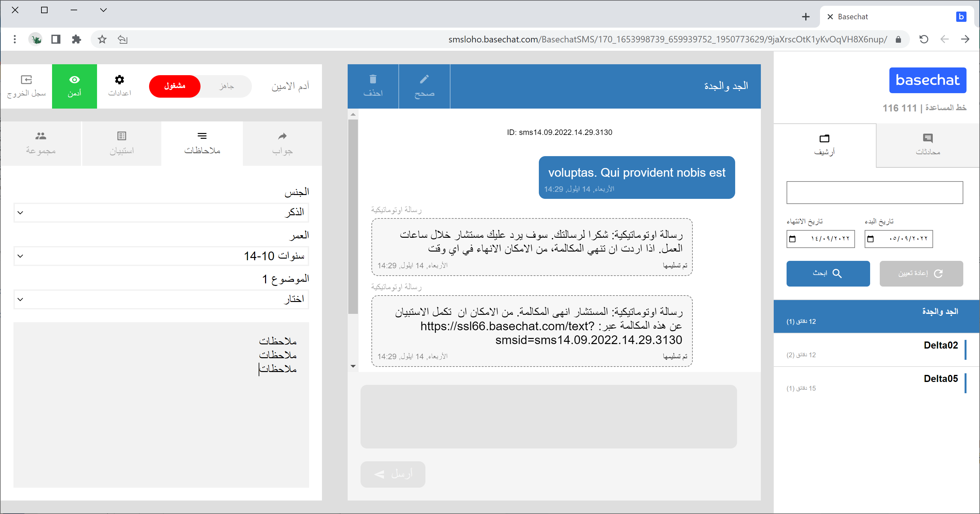Bookmark page with the star icon
Screen dimensions: 980x514
[x=102, y=39]
